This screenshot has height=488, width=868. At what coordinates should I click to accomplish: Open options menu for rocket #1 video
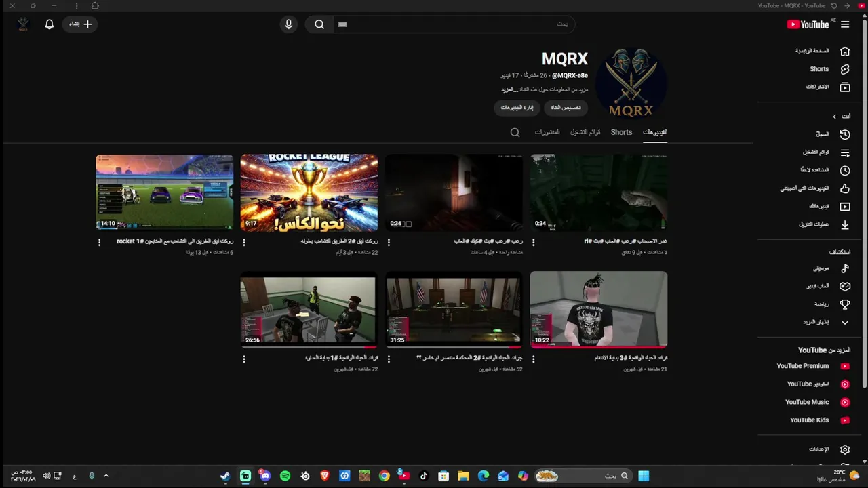pos(100,242)
